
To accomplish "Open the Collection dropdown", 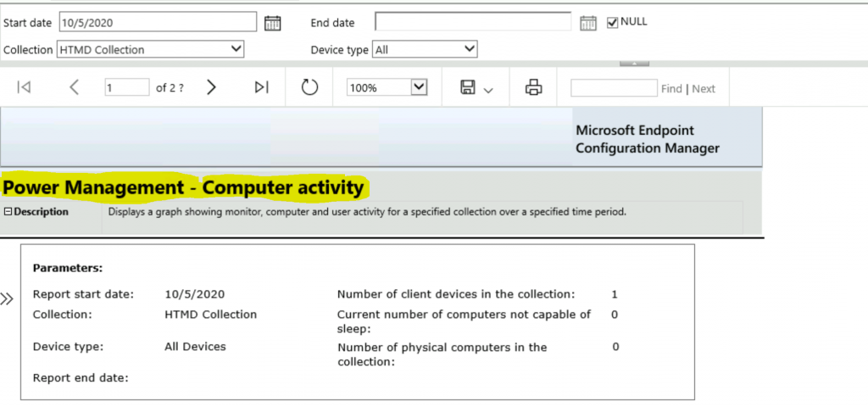I will [150, 49].
